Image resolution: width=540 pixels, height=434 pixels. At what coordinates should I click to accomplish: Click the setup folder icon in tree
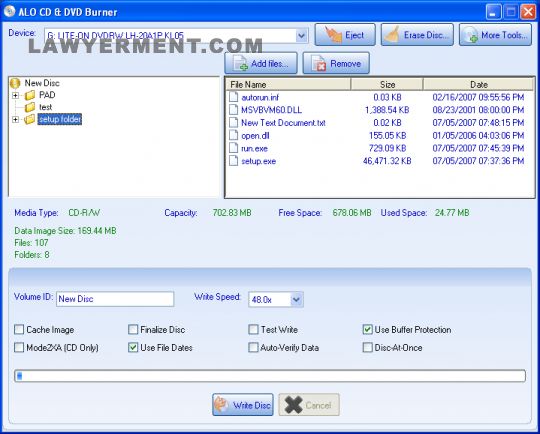pos(30,119)
